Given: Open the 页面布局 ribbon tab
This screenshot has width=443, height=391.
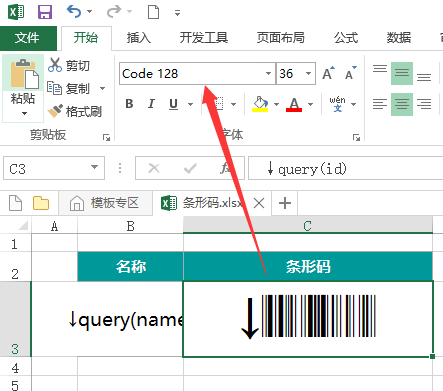Looking at the screenshot, I should click(281, 38).
